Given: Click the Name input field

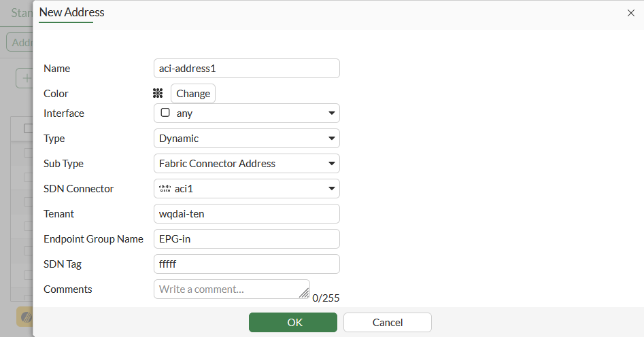Looking at the screenshot, I should tap(246, 69).
